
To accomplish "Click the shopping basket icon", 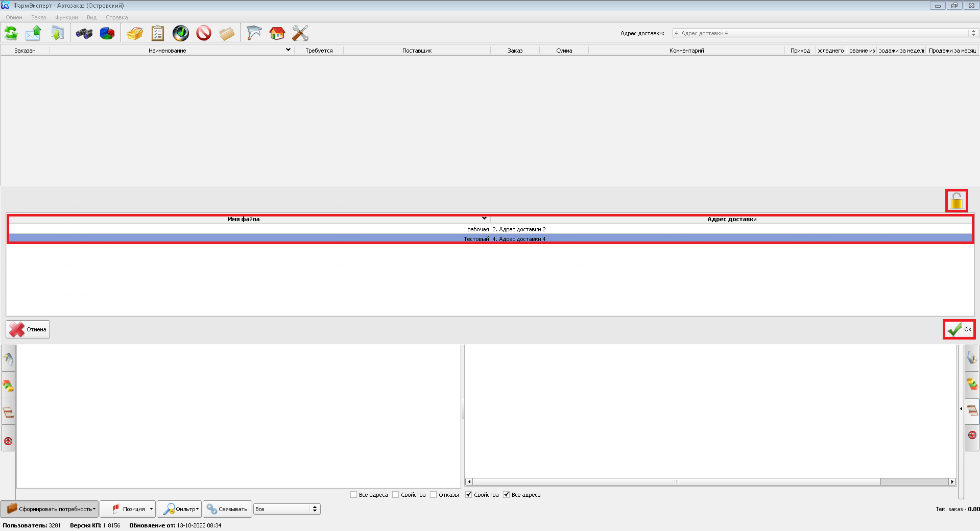I will click(x=135, y=34).
